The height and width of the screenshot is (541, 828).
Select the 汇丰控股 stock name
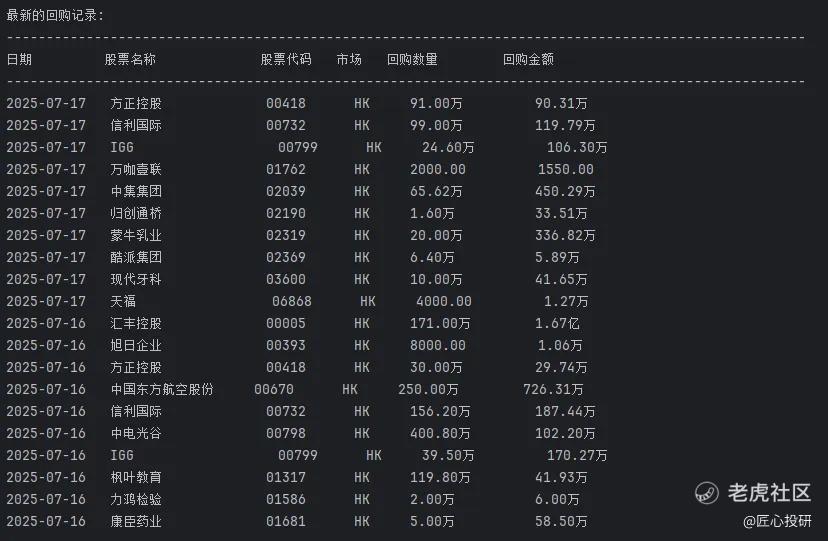coord(136,323)
